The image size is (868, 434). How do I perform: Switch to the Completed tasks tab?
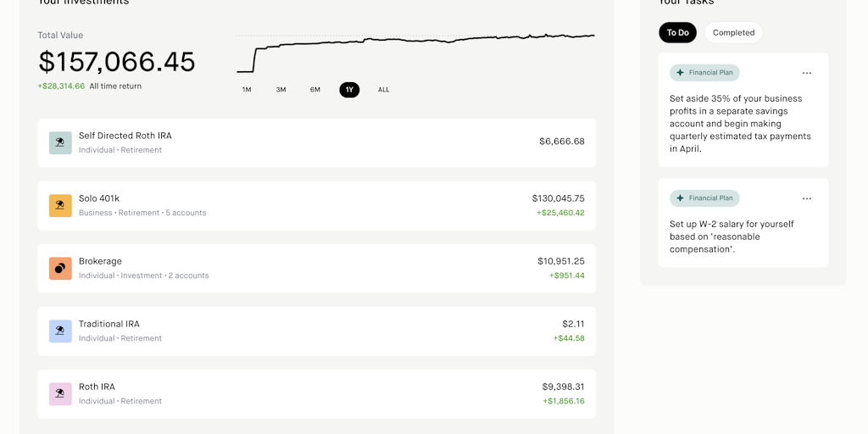point(733,33)
